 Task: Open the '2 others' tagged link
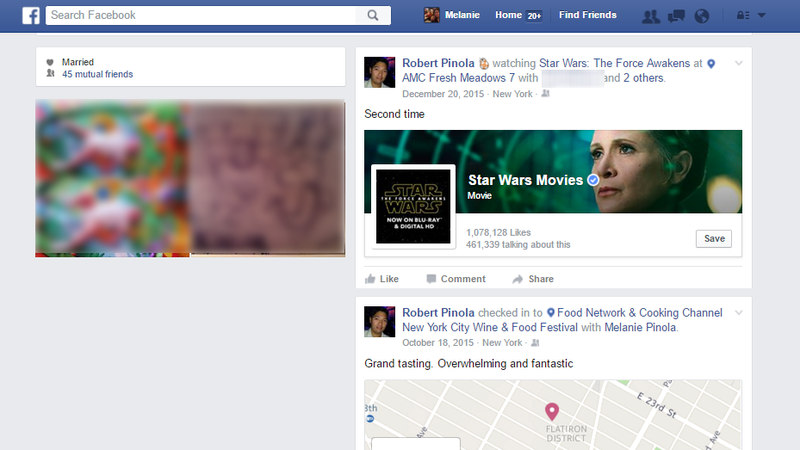click(643, 78)
